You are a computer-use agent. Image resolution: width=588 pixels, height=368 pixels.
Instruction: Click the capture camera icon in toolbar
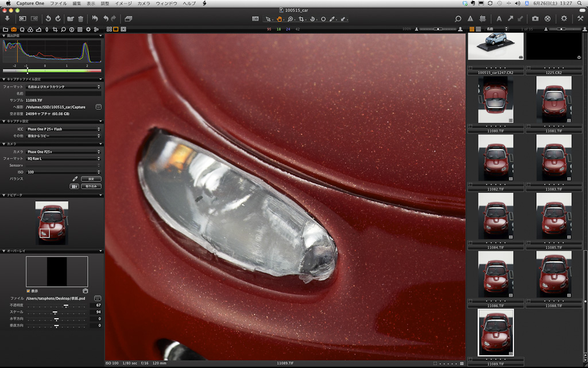[x=535, y=19]
